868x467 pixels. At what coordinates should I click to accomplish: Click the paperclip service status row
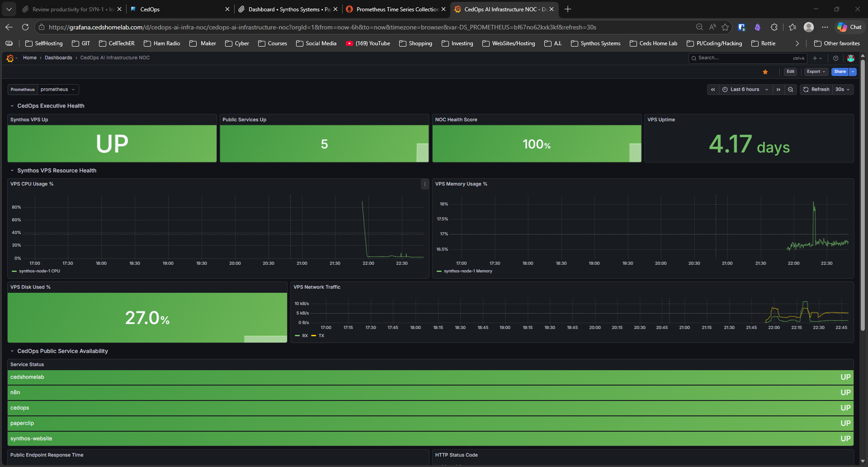[430, 423]
